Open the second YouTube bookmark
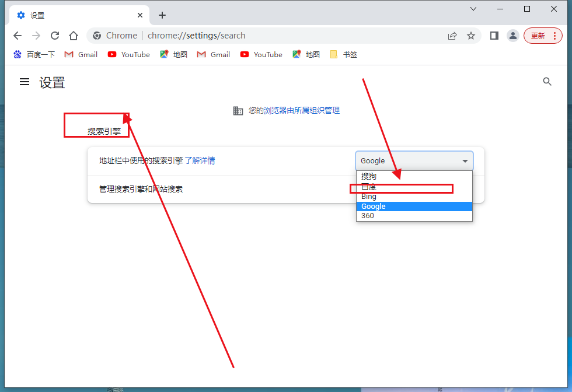572x392 pixels. click(261, 55)
